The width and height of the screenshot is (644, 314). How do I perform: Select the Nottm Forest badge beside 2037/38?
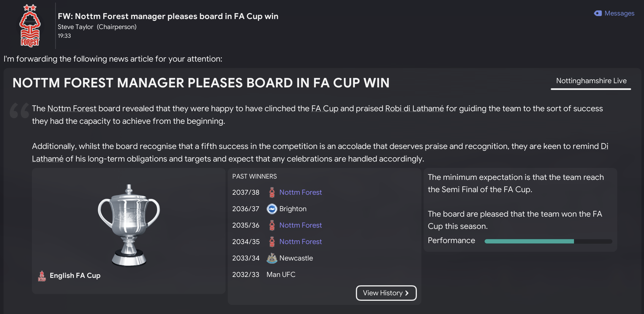pos(272,192)
